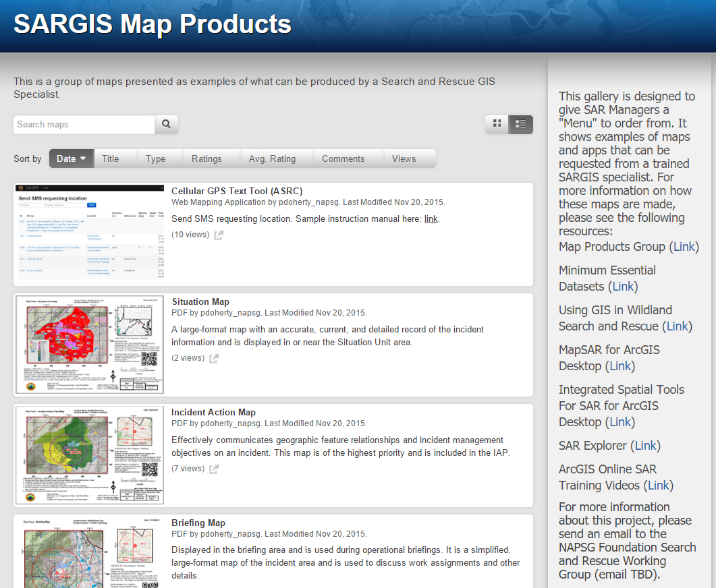Follow the Minimum Essential Datasets Link

(x=623, y=287)
